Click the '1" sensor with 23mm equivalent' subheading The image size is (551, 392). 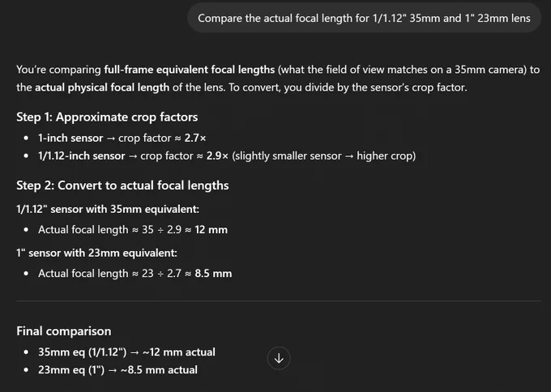tap(96, 253)
